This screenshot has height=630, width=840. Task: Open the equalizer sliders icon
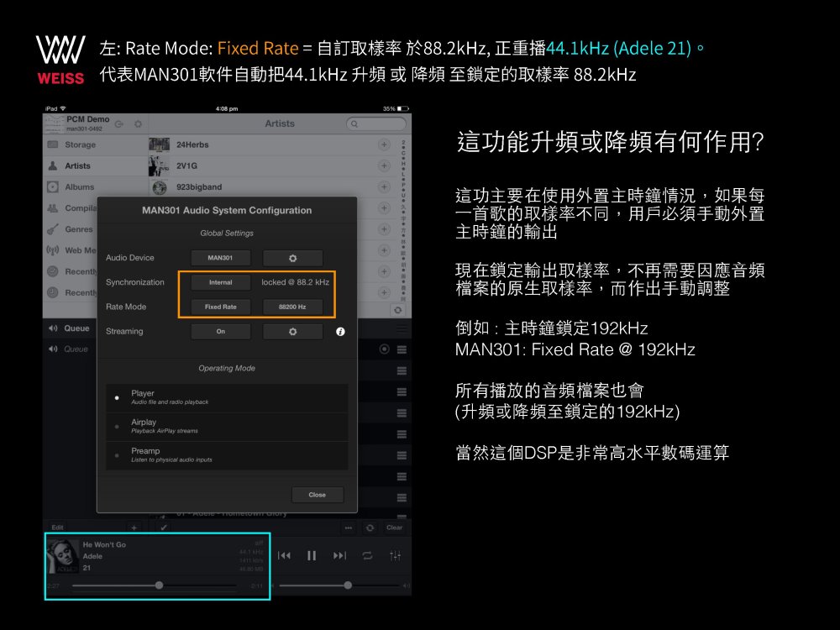pos(396,555)
